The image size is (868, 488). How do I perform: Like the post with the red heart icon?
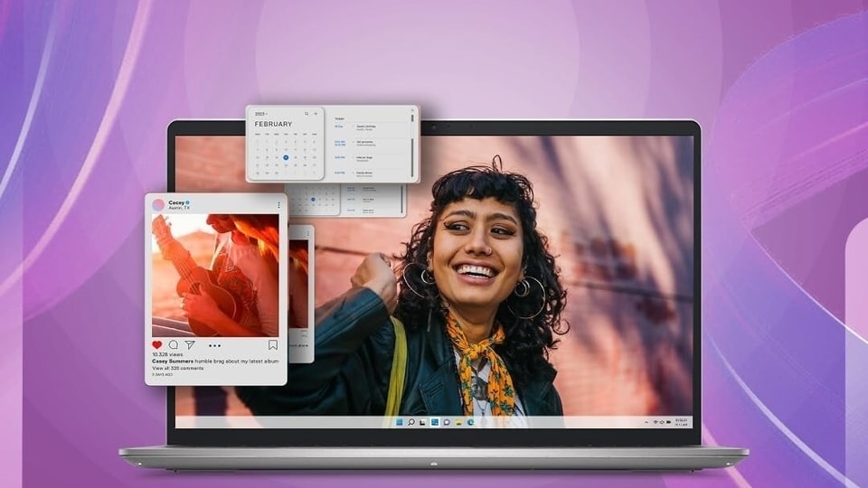(157, 344)
